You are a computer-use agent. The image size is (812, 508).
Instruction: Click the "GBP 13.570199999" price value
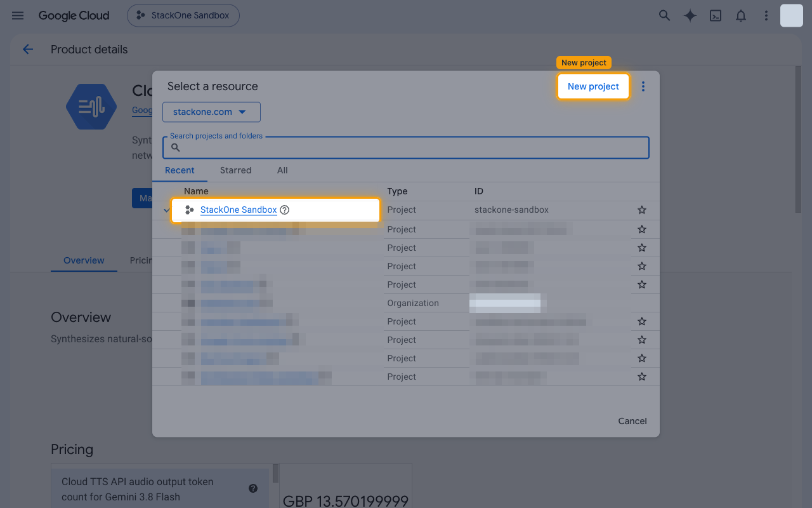346,502
